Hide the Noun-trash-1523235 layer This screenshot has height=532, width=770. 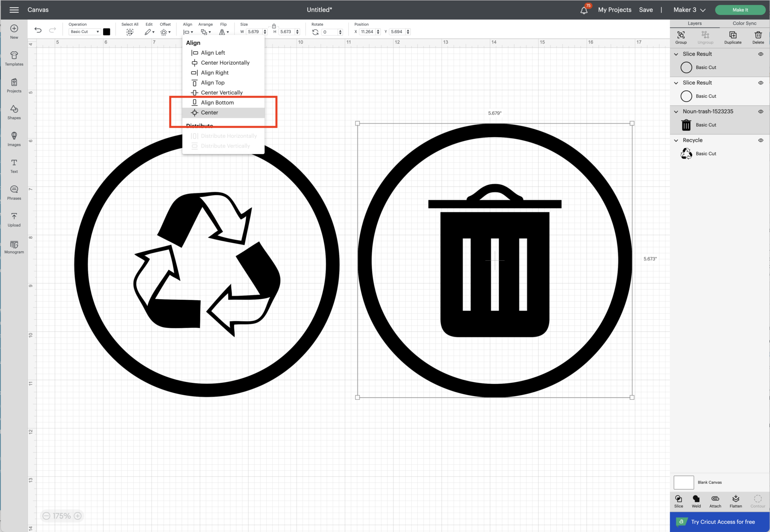pos(760,112)
